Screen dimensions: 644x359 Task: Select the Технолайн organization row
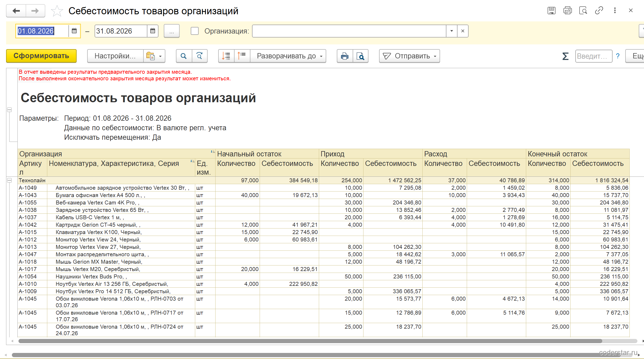[324, 180]
